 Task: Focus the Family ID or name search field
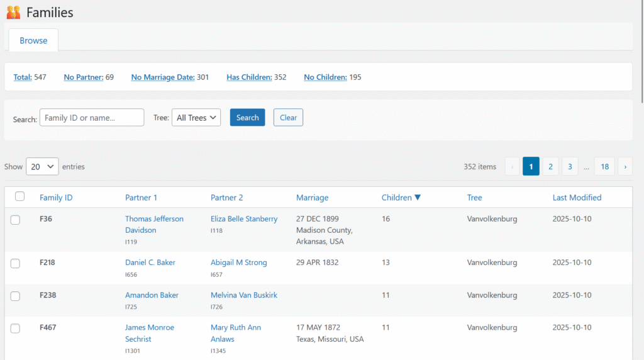click(x=92, y=118)
